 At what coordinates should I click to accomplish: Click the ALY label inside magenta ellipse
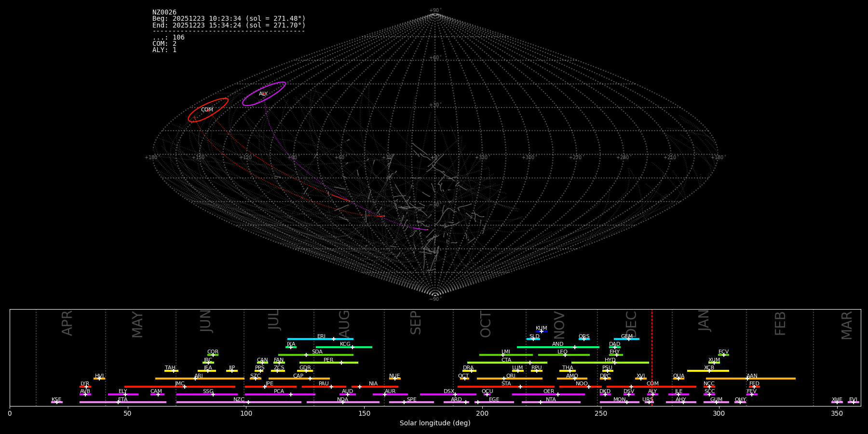click(x=263, y=94)
